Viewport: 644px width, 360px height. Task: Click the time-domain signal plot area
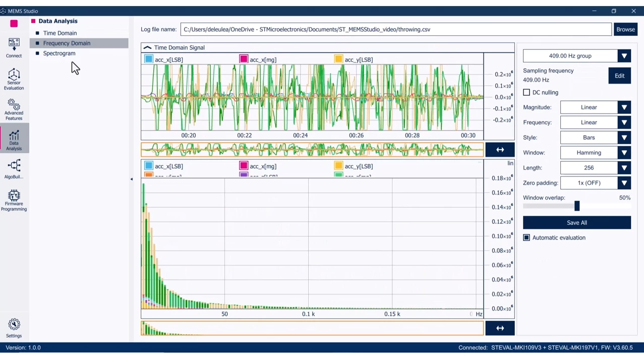point(312,97)
